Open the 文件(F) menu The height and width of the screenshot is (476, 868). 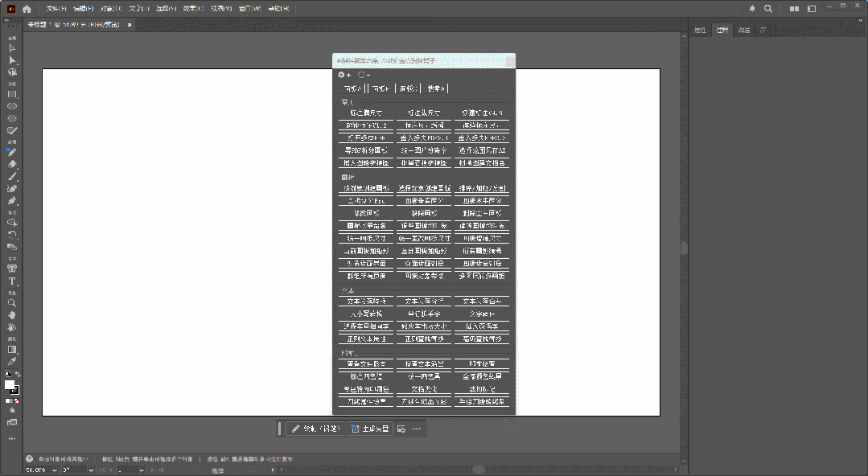(x=56, y=8)
